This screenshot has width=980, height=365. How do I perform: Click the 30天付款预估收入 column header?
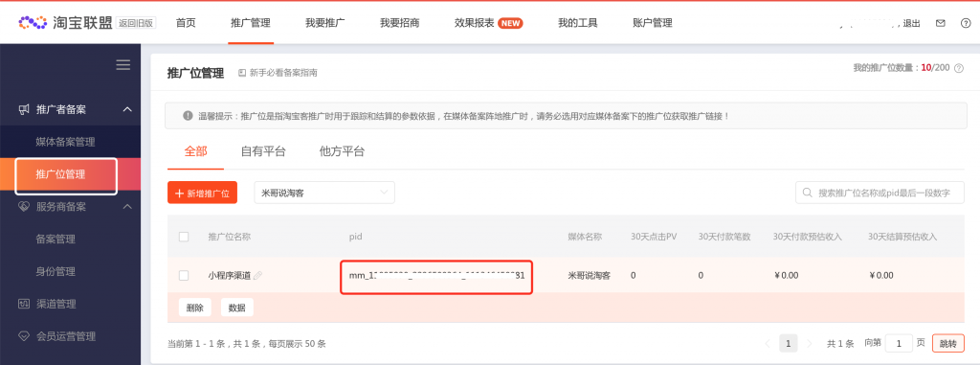coord(808,237)
